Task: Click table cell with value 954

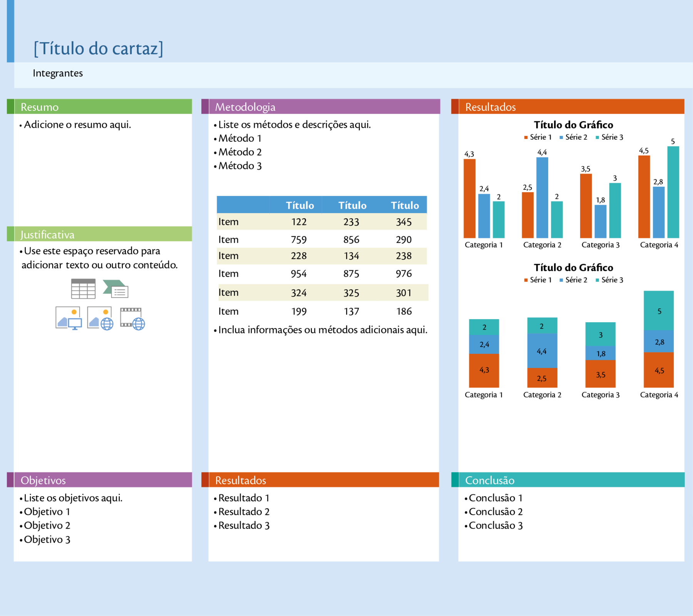Action: [299, 274]
